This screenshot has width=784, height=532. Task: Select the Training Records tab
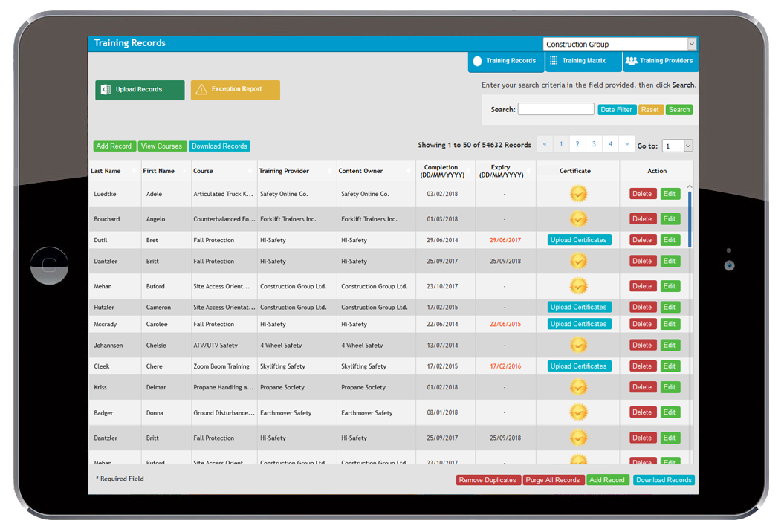coord(506,61)
